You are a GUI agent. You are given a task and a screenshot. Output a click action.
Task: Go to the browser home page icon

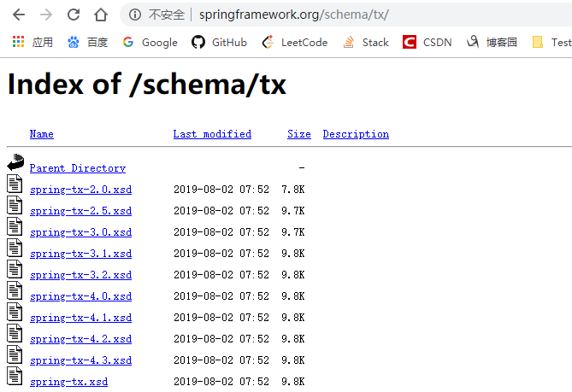coord(101,15)
